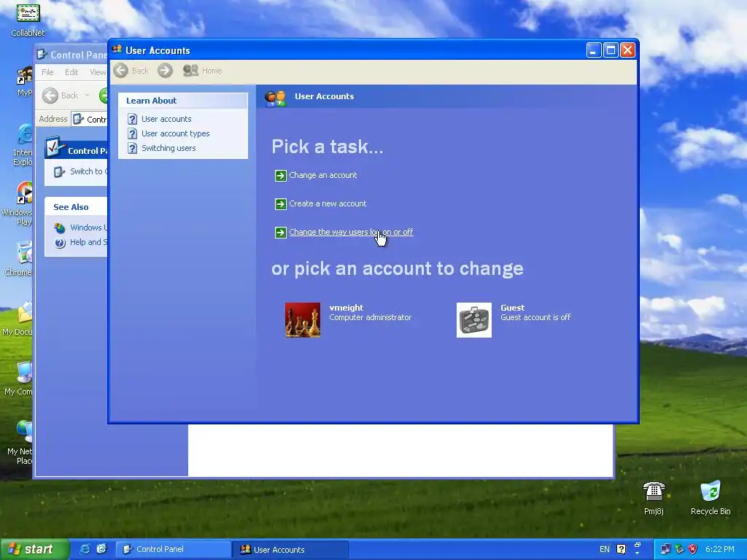Click the Windows Update globe icon
Viewport: 747px width, 560px height.
pos(60,228)
